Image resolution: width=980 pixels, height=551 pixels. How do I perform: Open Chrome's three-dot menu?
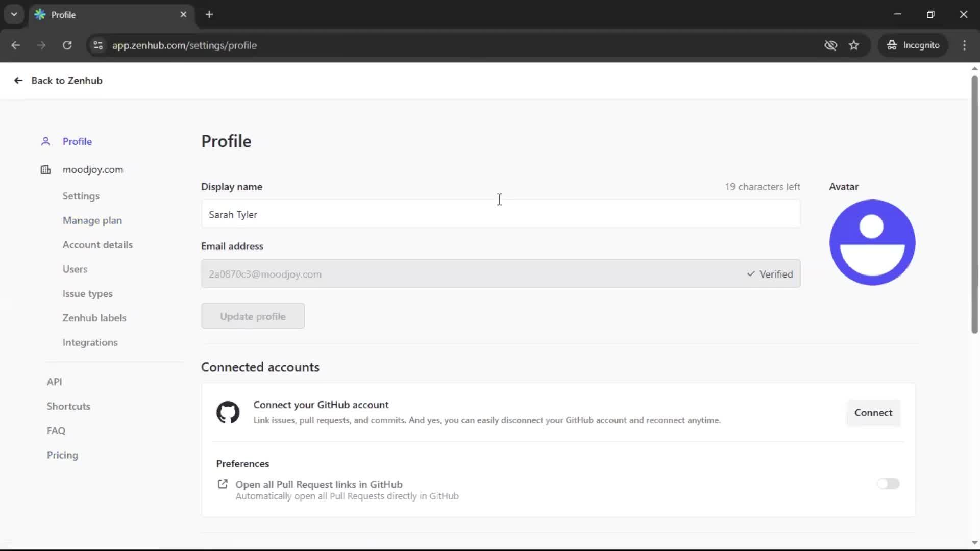[965, 45]
